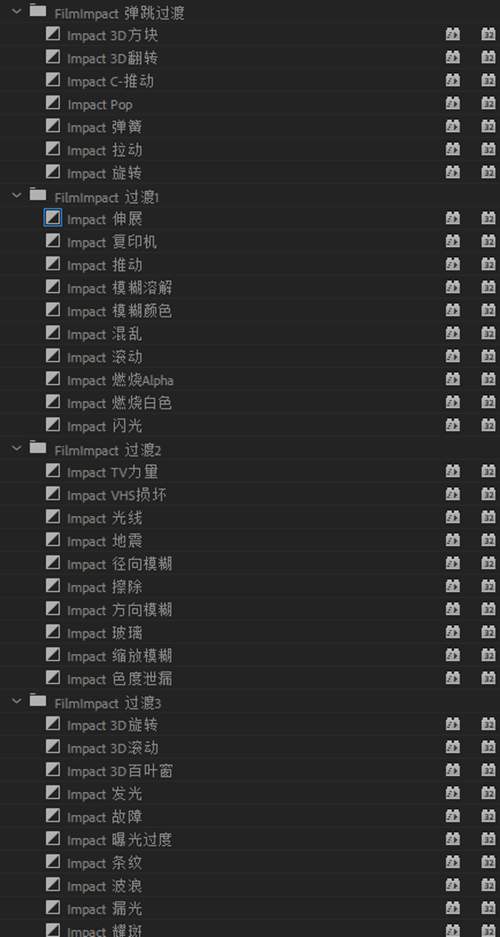The width and height of the screenshot is (500, 937).
Task: Click the 32-bit badge for Impact 闪光
Action: 488,425
